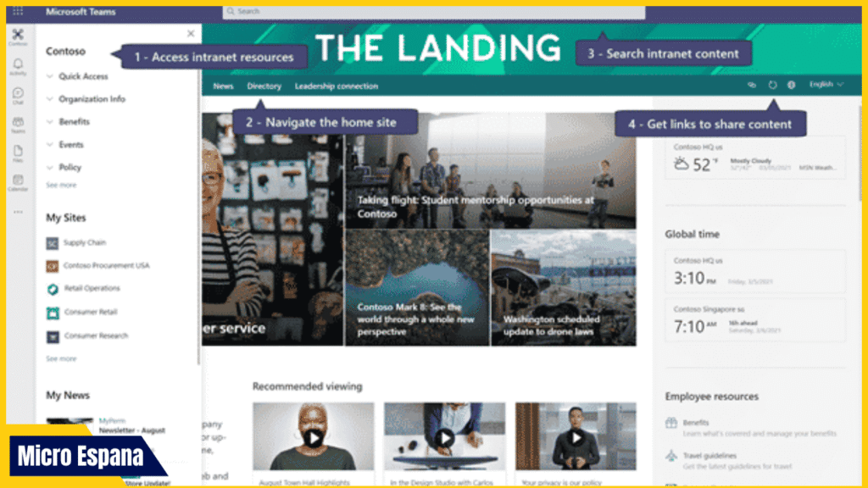
Task: Open the English language dropdown
Action: coord(826,85)
